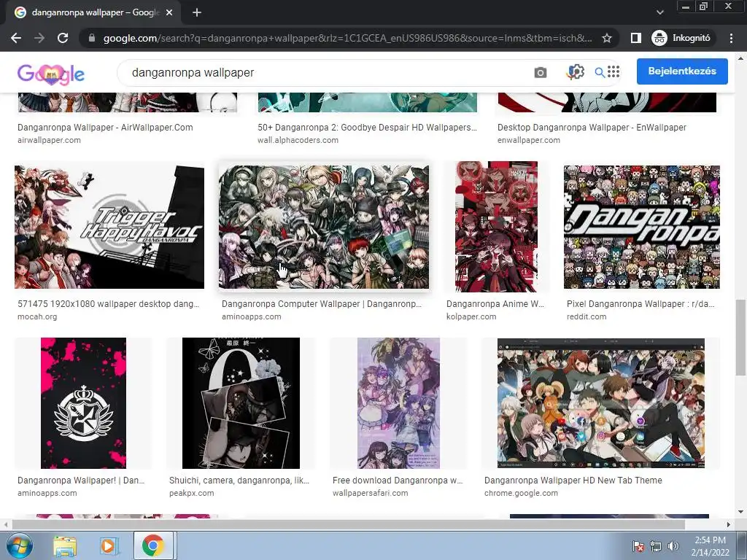Click the network tray icon
This screenshot has width=747, height=560.
656,546
